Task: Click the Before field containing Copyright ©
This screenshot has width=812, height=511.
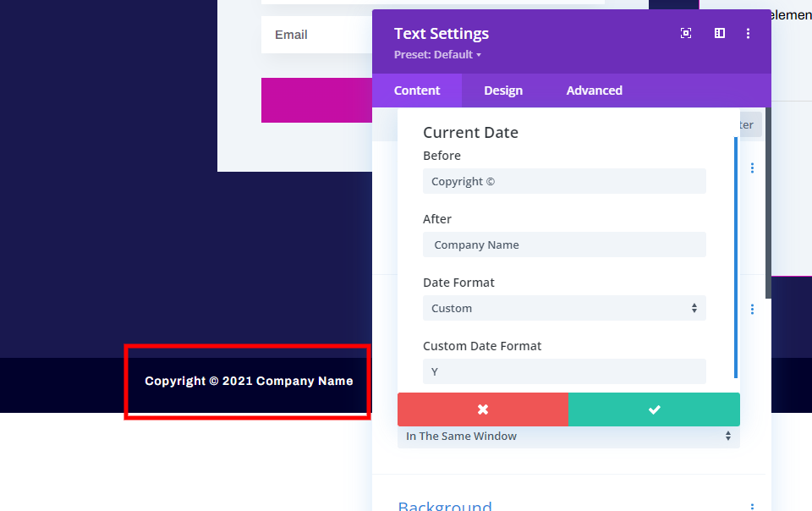Action: [564, 181]
